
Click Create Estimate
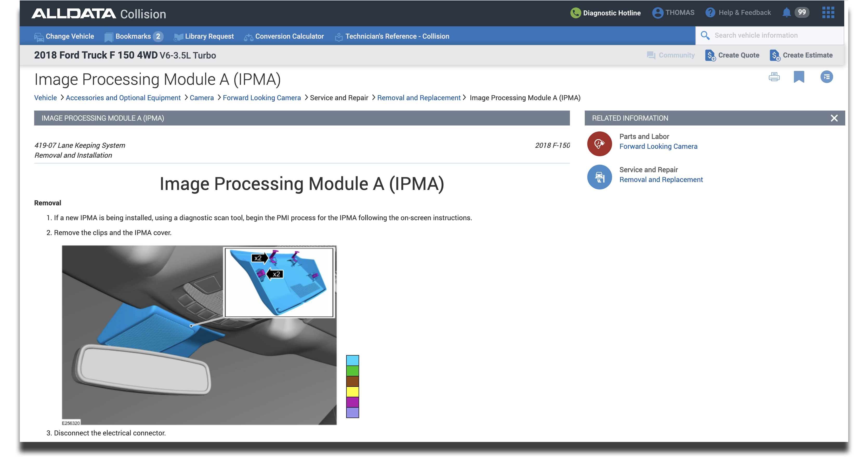point(801,55)
